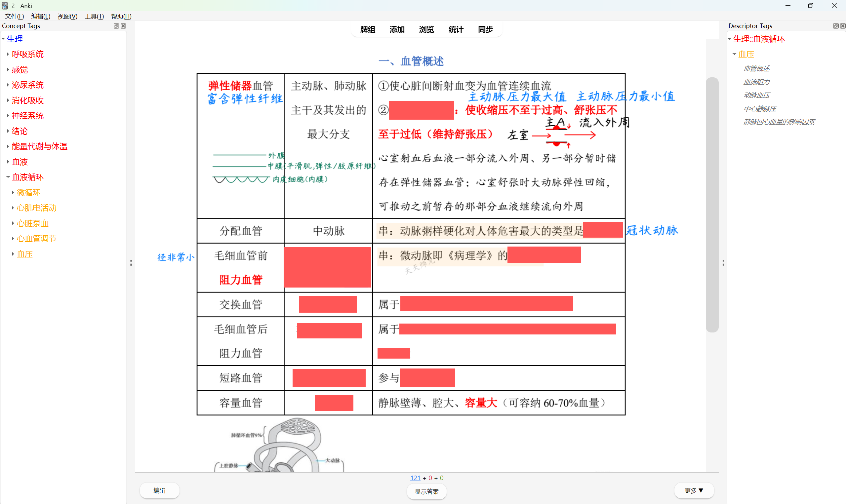Screen dimensions: 846x504
Task: Select the 呼吸系统 tag label
Action: (28, 54)
